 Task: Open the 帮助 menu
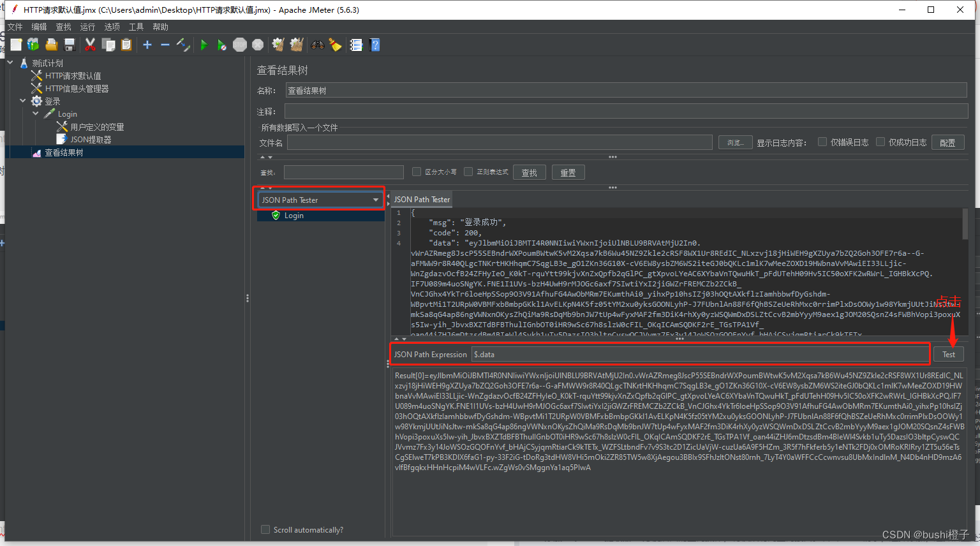tap(160, 27)
